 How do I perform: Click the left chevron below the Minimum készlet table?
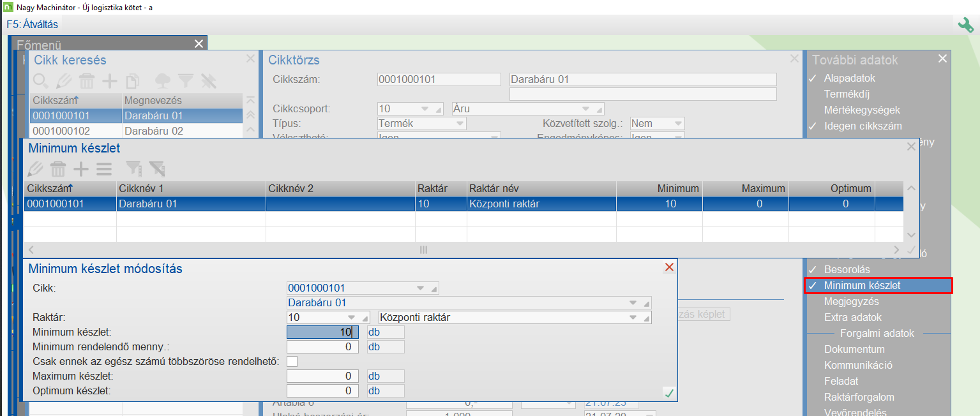pos(31,250)
